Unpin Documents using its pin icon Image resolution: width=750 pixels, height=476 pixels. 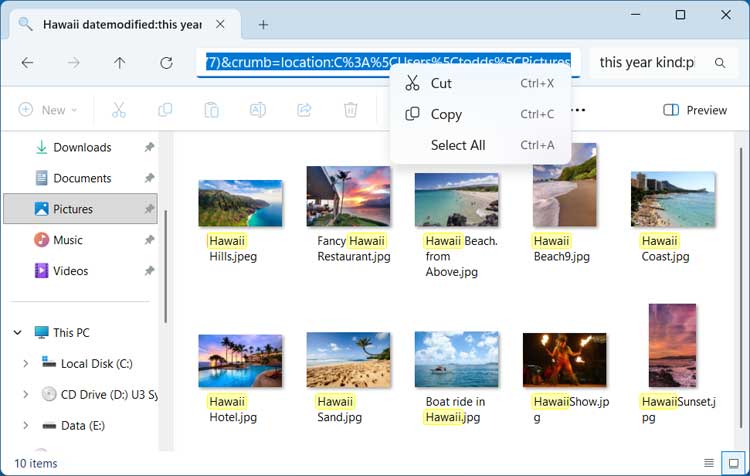tap(149, 178)
